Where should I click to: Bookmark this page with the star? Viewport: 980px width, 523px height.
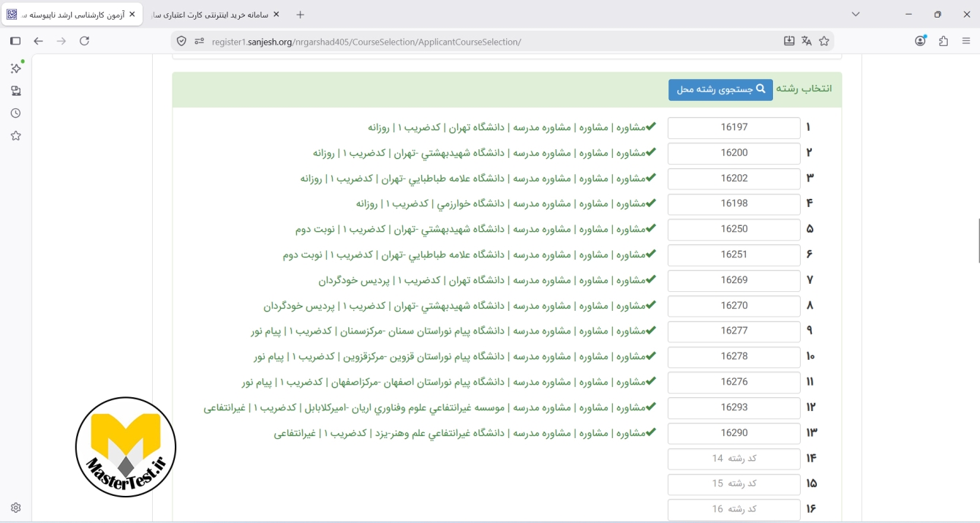point(824,41)
